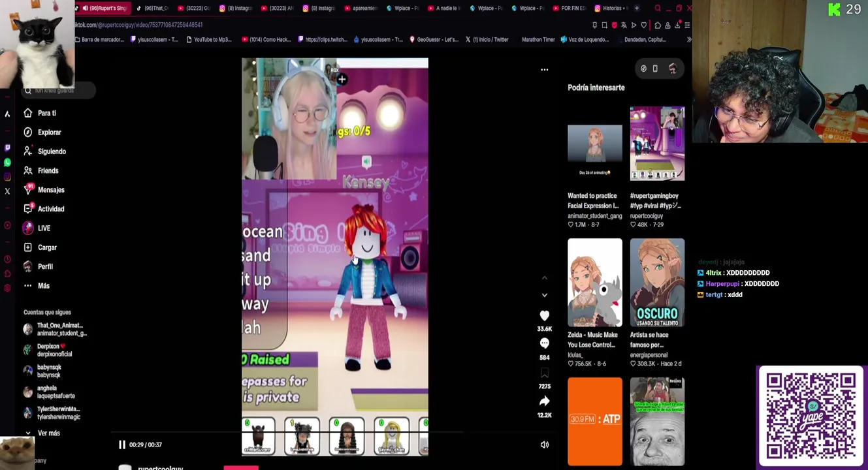868x470 pixels.
Task: Open WhatsApp in browser sidebar
Action: [7, 162]
